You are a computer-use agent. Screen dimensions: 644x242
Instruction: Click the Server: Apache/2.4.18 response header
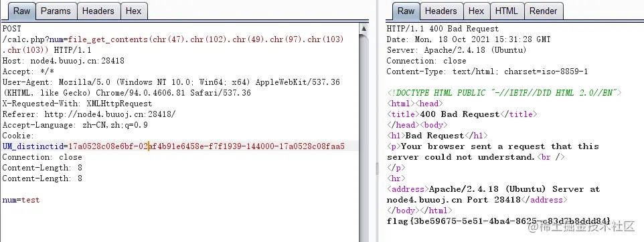pos(457,50)
